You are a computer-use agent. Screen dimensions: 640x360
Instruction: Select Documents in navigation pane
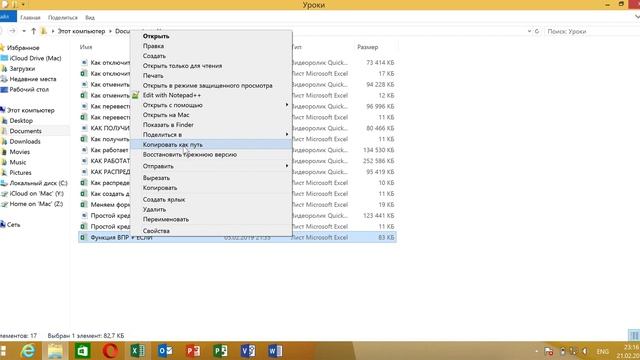[x=25, y=131]
